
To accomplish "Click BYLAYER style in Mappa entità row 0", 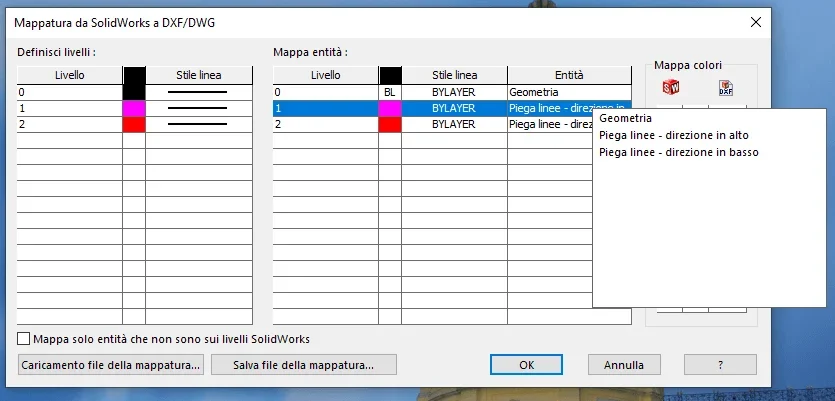I will 454,92.
